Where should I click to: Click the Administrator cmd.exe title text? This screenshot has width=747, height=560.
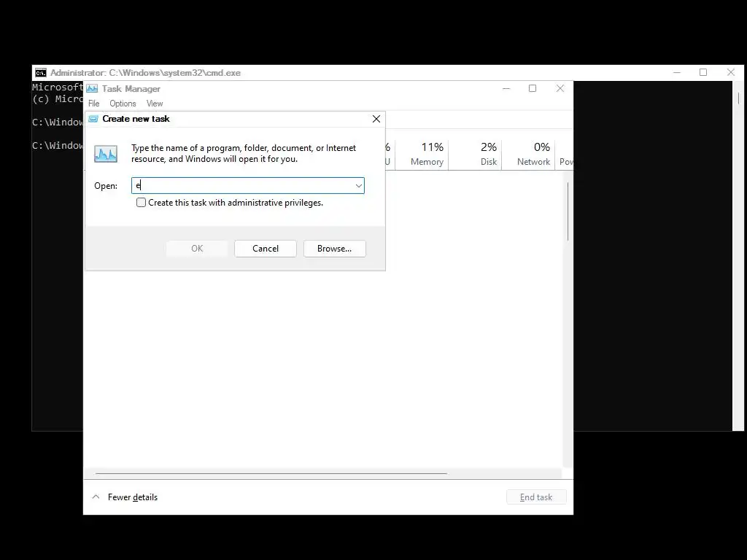(145, 73)
